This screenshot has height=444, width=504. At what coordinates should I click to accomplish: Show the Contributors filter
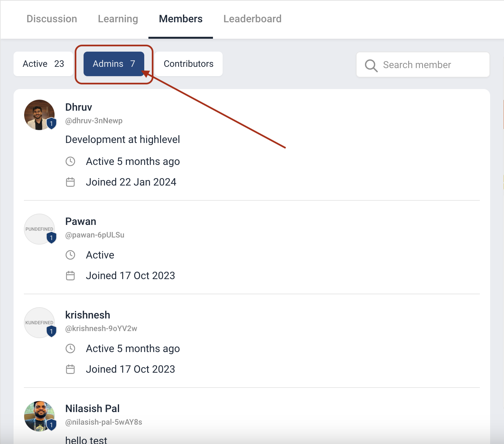click(189, 64)
